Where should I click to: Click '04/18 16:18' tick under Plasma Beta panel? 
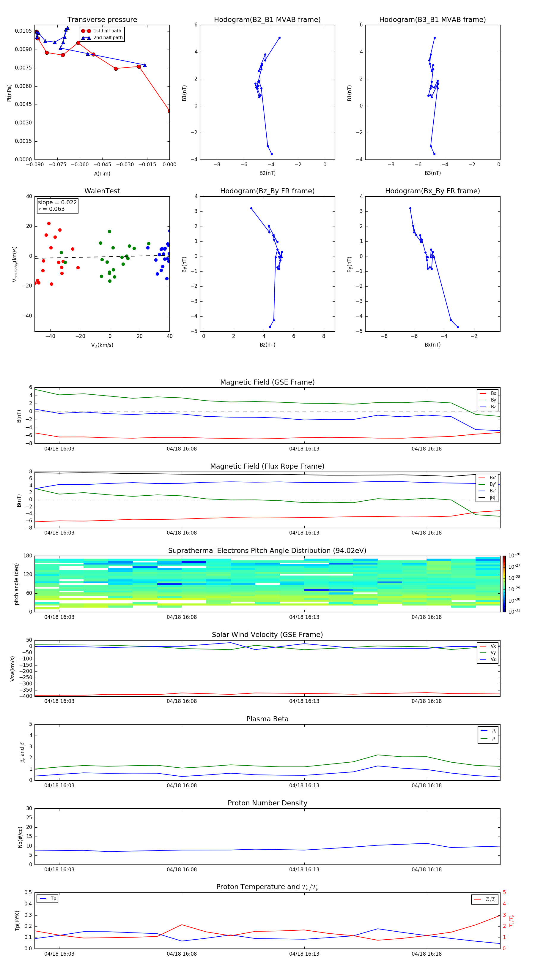coord(427,785)
